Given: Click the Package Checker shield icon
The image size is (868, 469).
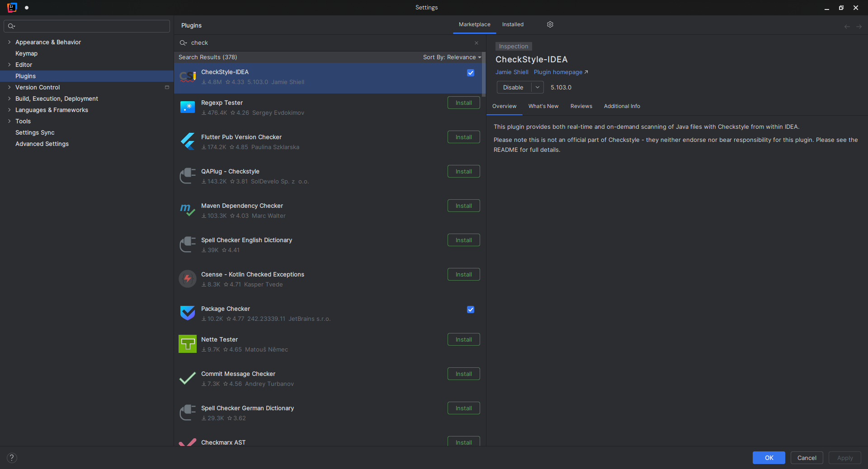Looking at the screenshot, I should (x=188, y=313).
